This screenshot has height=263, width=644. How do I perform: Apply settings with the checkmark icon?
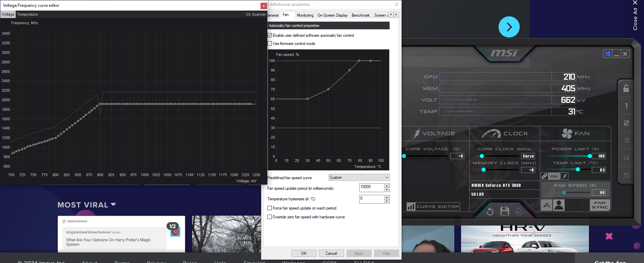pyautogui.click(x=519, y=212)
